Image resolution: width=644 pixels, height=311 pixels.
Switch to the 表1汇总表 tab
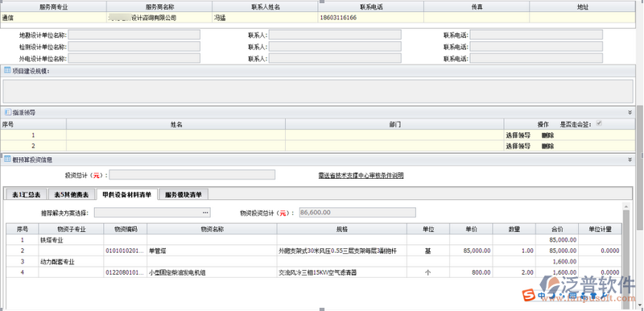coord(27,195)
